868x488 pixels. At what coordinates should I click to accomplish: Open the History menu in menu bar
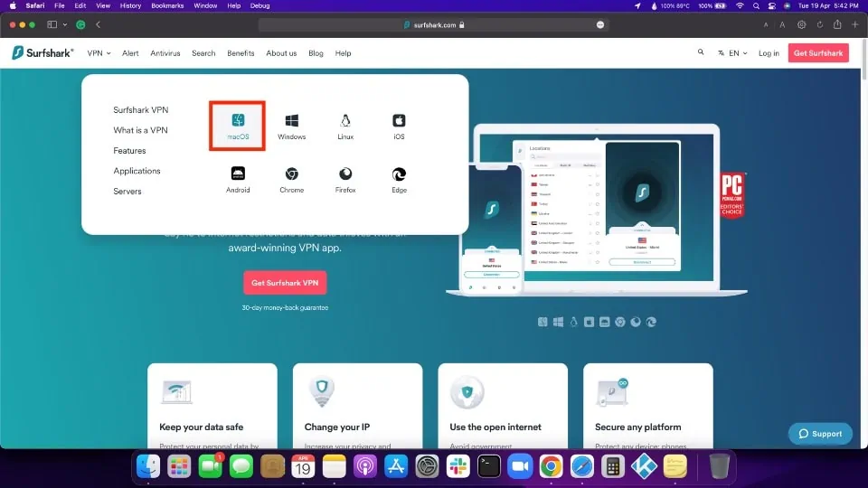[x=130, y=5]
